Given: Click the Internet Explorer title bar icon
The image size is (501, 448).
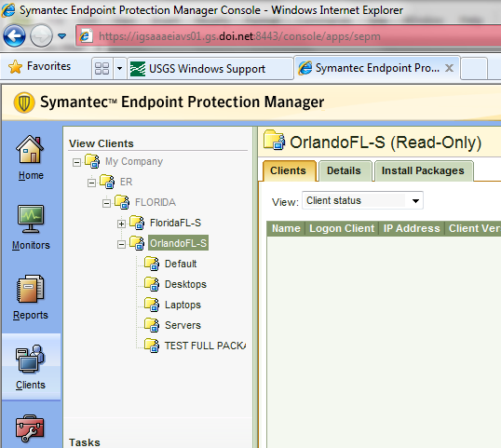Looking at the screenshot, I should [x=8, y=9].
